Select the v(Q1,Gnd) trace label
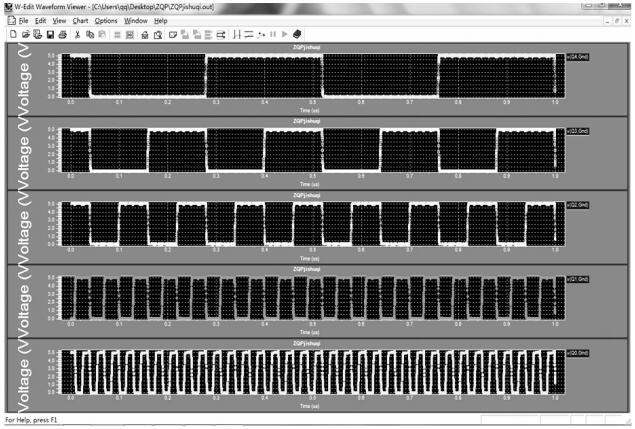635x429 pixels. [577, 279]
